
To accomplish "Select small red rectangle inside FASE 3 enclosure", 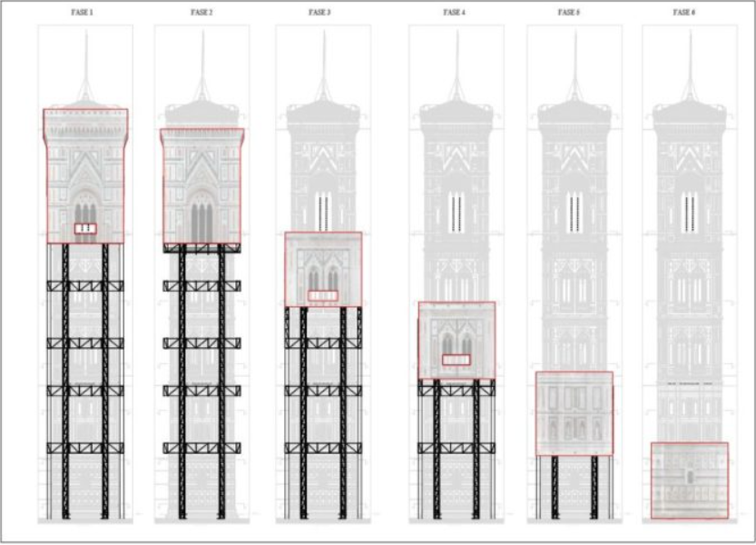I will tap(323, 296).
